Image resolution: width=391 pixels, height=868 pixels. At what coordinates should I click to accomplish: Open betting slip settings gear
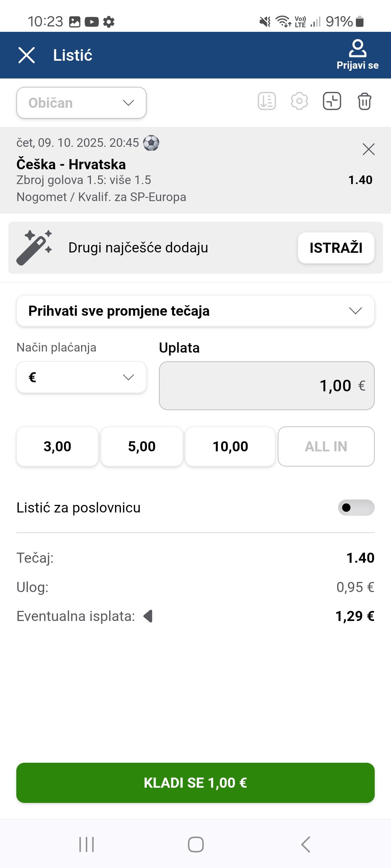299,101
